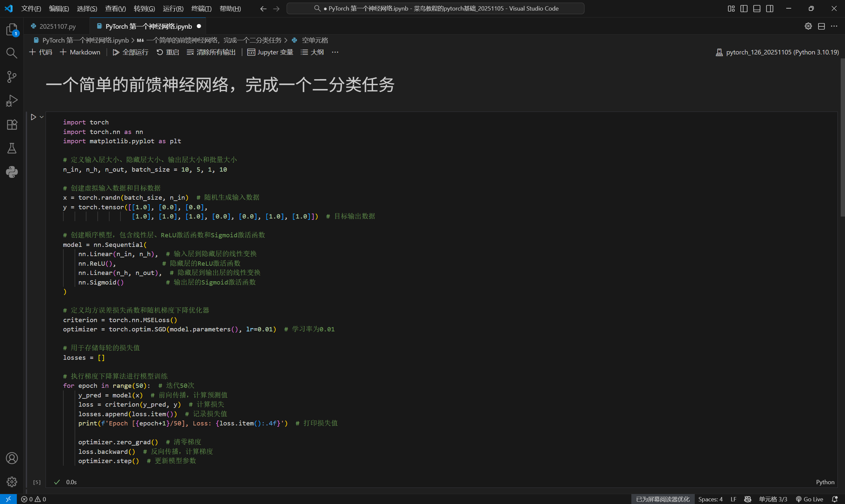Open the 大纲 outline
Viewport: 845px width, 504px height.
(312, 52)
